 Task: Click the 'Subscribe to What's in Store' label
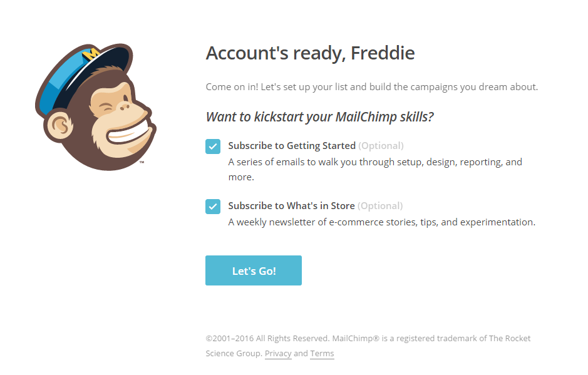click(x=291, y=205)
